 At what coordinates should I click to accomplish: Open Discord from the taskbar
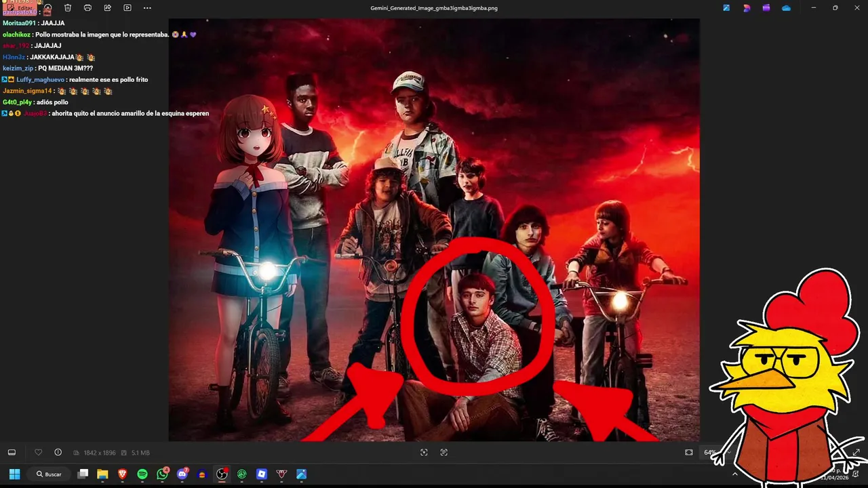coord(182,474)
